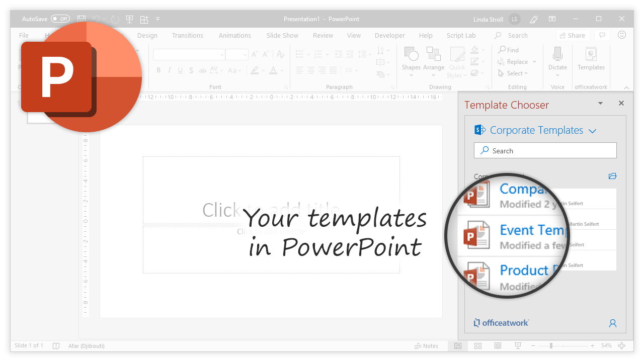Switch to the Transitions tab
Screen dimensions: 644x362
[188, 36]
